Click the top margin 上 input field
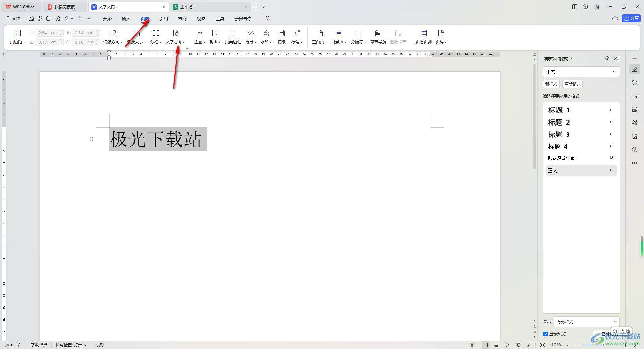 (x=47, y=33)
